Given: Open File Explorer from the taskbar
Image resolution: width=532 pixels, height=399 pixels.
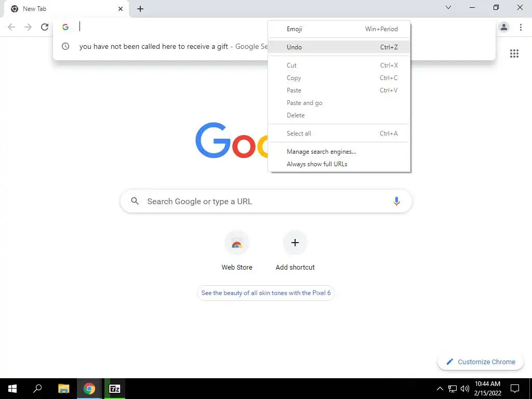Looking at the screenshot, I should coord(63,389).
